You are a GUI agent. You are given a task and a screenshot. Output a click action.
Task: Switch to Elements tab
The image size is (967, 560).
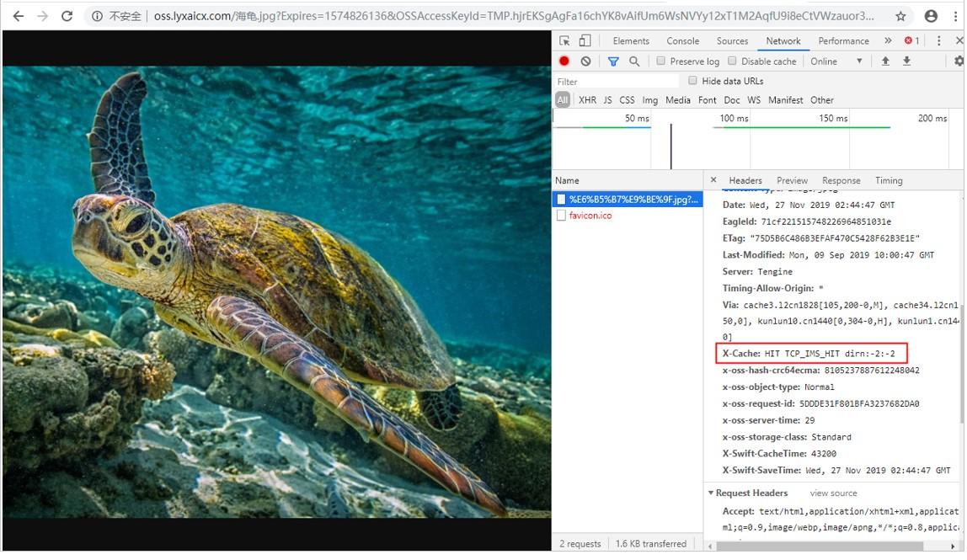pos(631,40)
